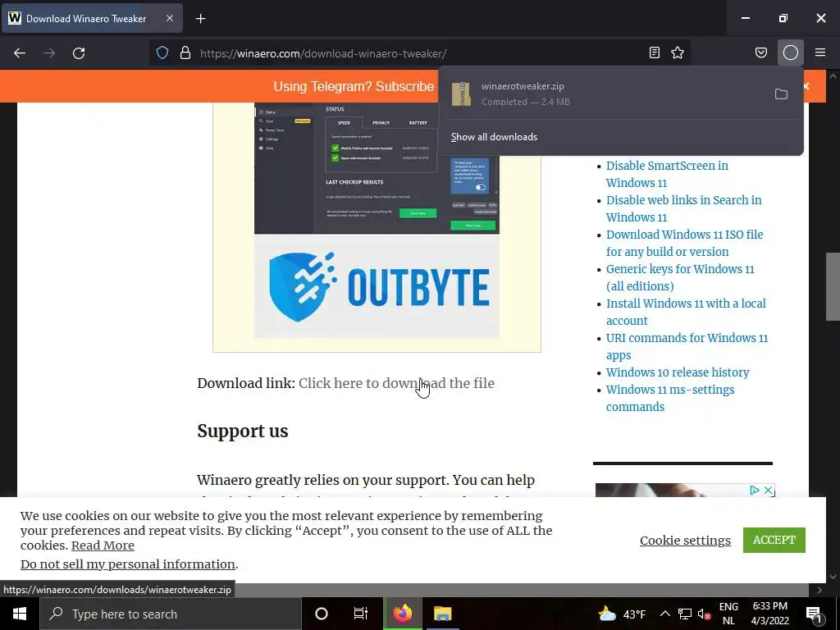Screen dimensions: 840x630
Task: Open Task View on taskbar
Action: click(361, 614)
